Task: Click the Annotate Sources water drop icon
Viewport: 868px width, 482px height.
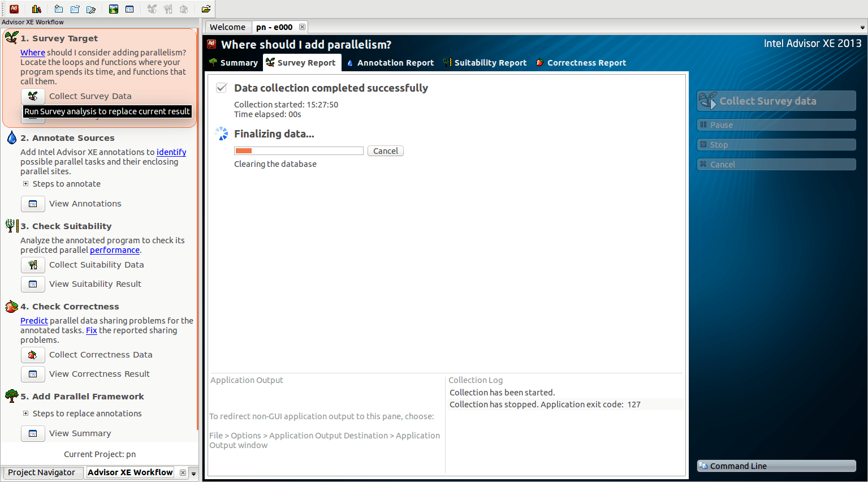Action: click(11, 137)
